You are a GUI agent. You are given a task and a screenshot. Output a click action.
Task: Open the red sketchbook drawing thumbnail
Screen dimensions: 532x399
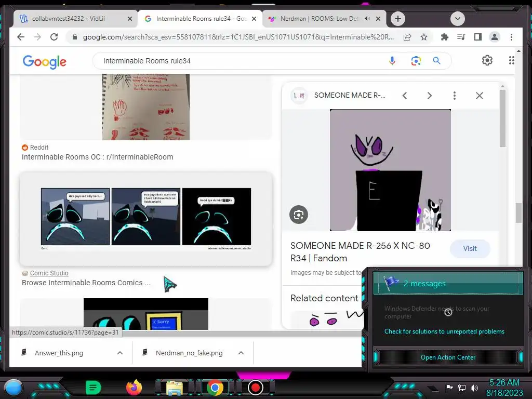[x=146, y=107]
